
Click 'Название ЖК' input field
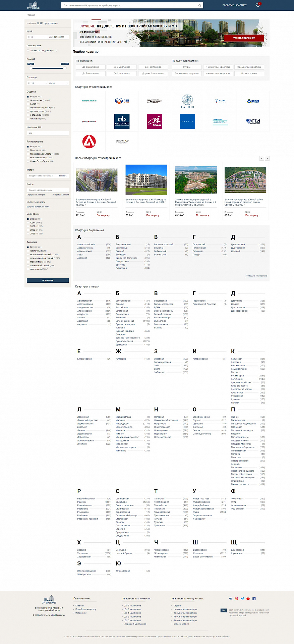48,133
